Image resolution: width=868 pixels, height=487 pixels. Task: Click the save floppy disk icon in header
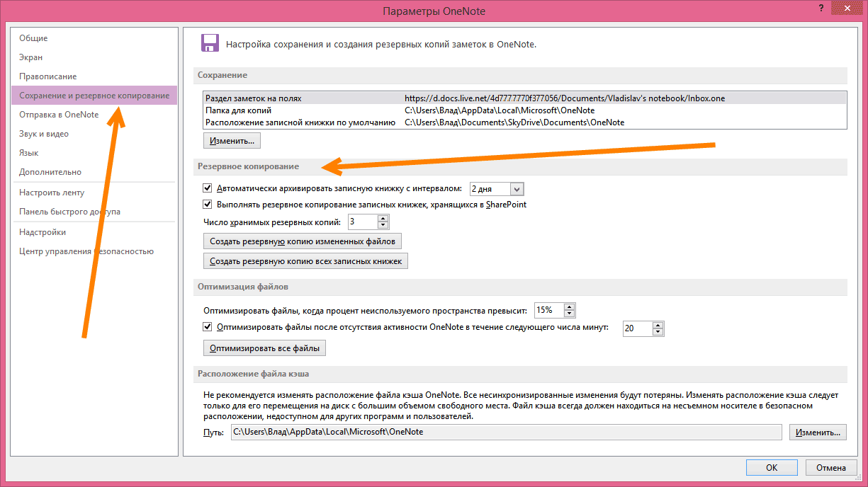tap(209, 43)
